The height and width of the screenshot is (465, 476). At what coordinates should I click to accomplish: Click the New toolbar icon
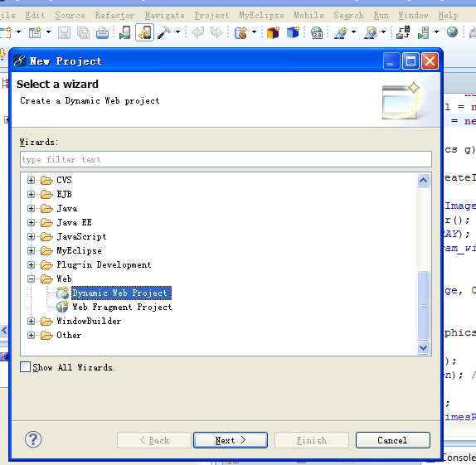point(6,32)
